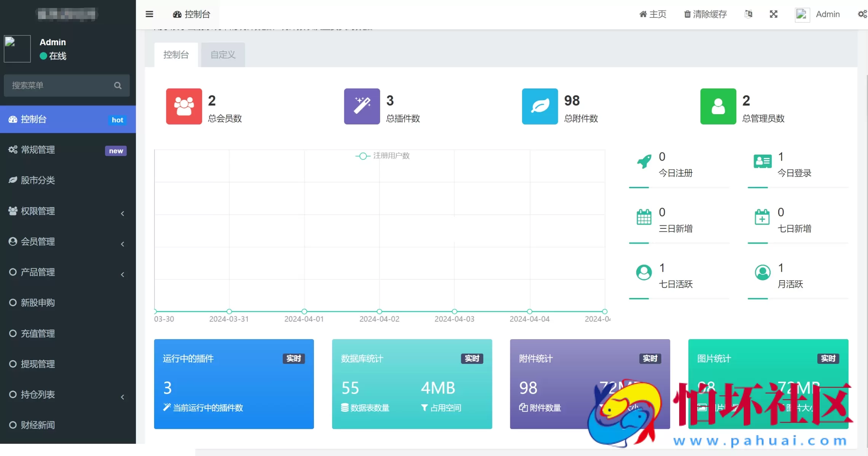Click the calendar icon beside 七日新增
The image size is (868, 456).
click(763, 217)
